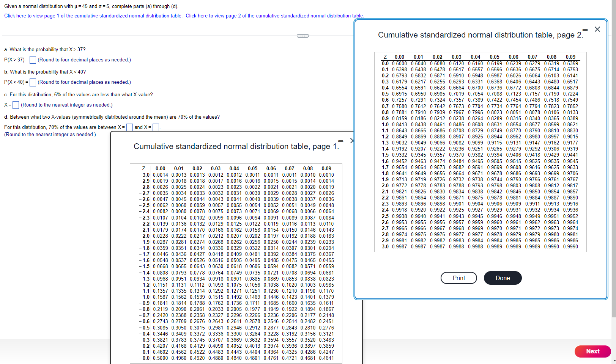Click the 0.09 column header in page 2 table

click(570, 57)
